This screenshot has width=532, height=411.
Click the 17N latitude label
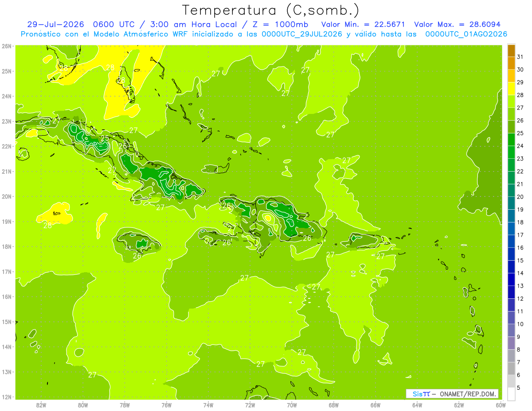coord(6,271)
